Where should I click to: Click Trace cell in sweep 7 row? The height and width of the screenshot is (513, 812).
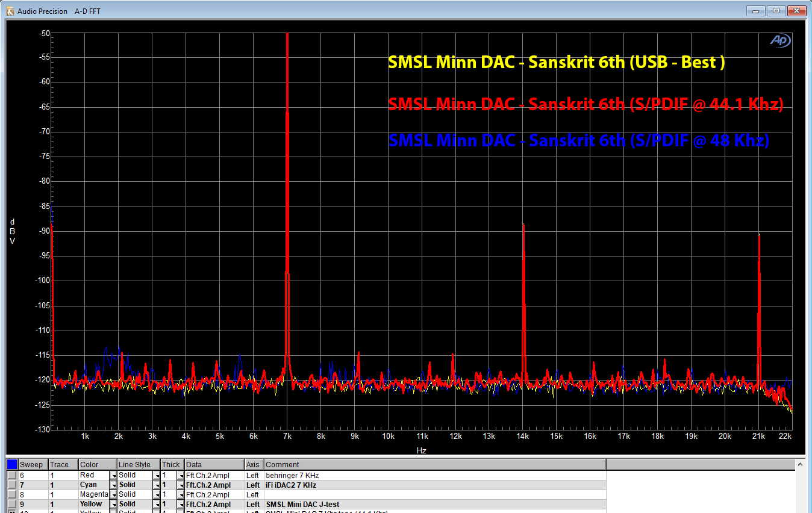click(x=63, y=485)
